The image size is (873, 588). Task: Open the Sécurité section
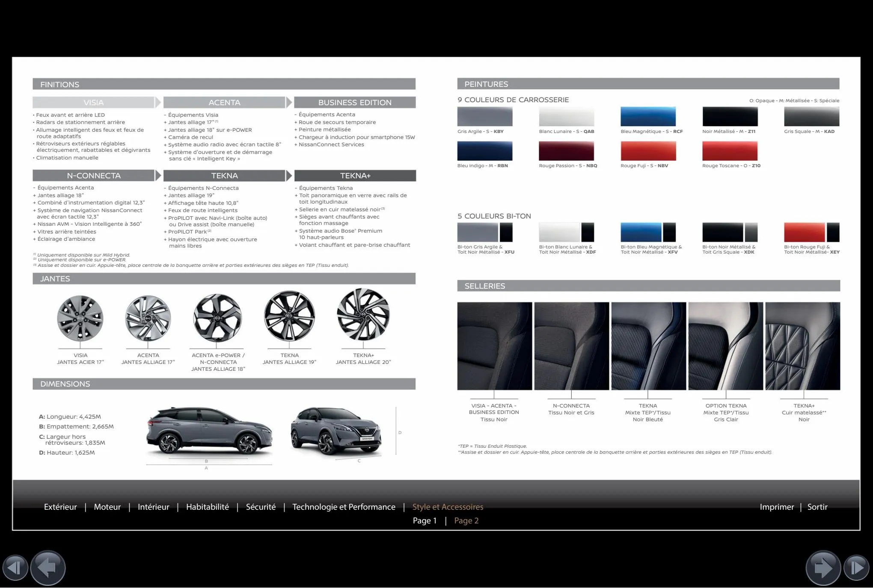tap(261, 507)
